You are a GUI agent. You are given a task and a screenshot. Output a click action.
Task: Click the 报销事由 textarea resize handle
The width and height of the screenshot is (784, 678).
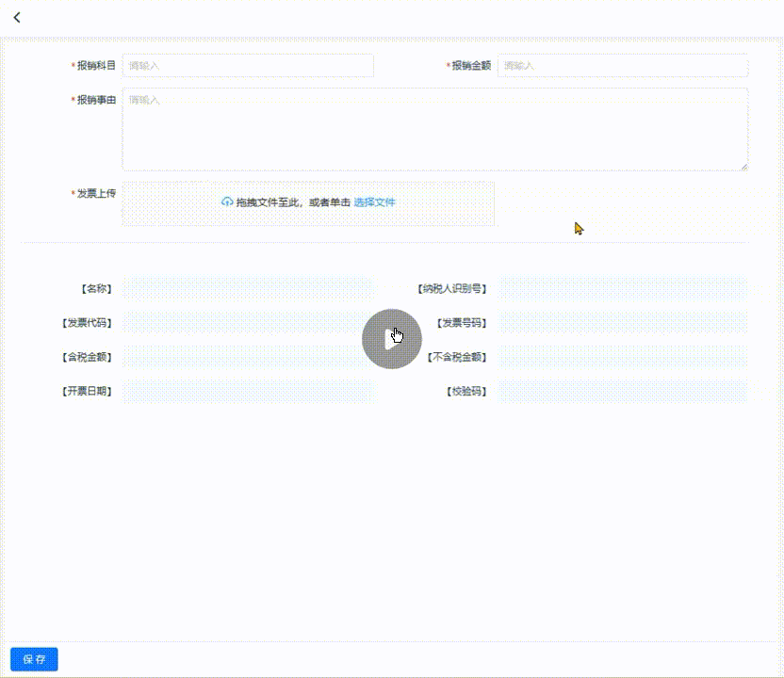(x=744, y=168)
